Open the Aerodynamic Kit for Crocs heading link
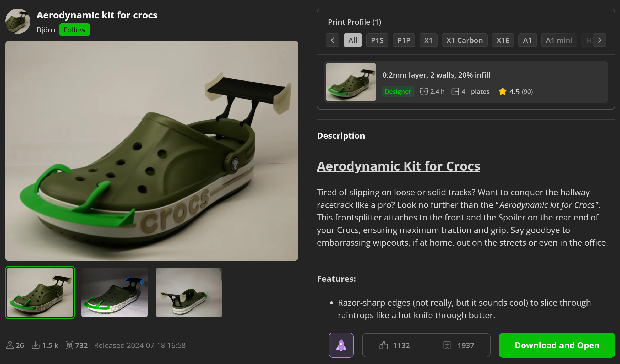The height and width of the screenshot is (364, 620). [x=398, y=166]
